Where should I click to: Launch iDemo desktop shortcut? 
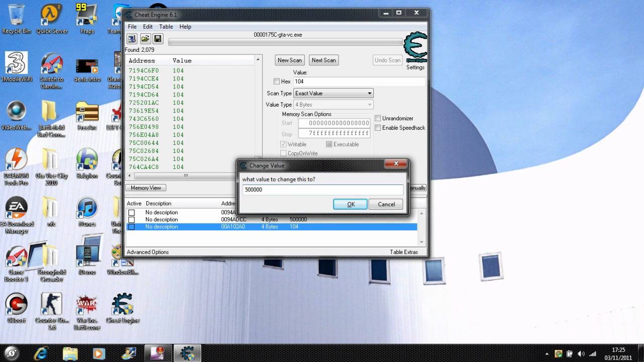[x=87, y=260]
